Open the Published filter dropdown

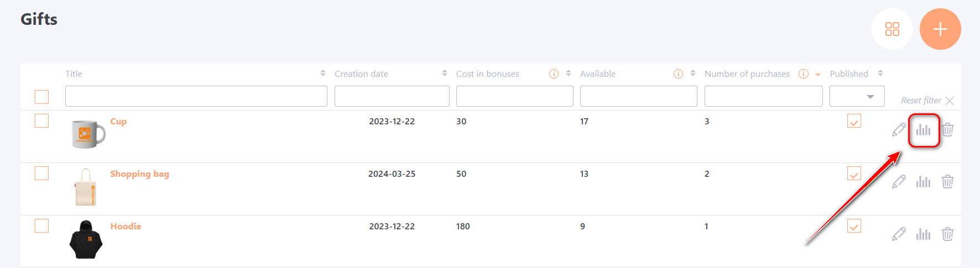pos(857,97)
